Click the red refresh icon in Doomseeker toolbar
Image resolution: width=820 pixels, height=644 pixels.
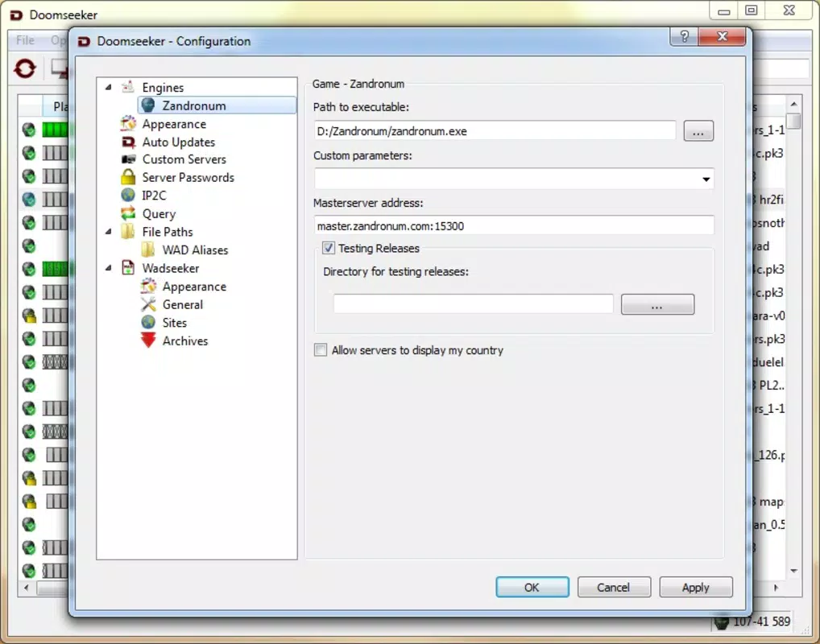[25, 68]
